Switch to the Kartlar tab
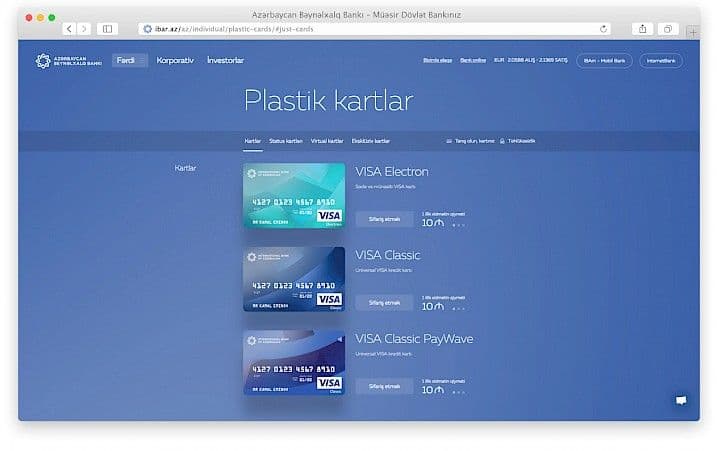Screen dimensions: 717x451 point(252,141)
